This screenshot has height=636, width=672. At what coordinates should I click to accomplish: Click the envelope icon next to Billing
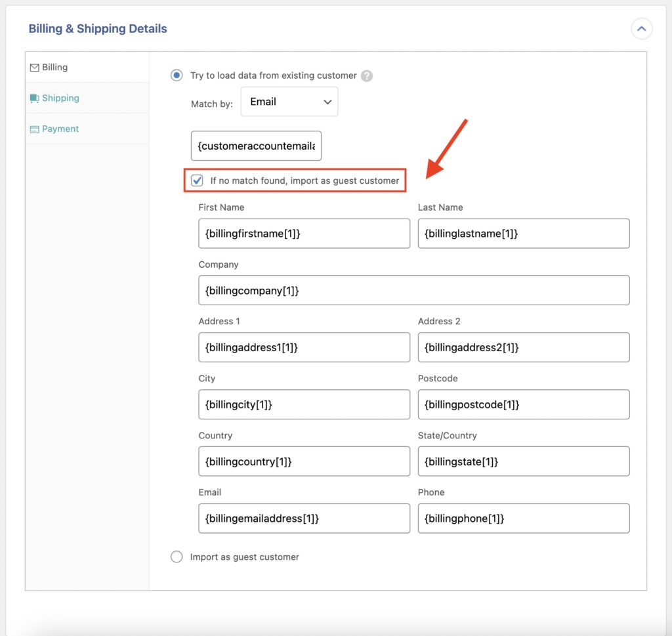(x=35, y=67)
